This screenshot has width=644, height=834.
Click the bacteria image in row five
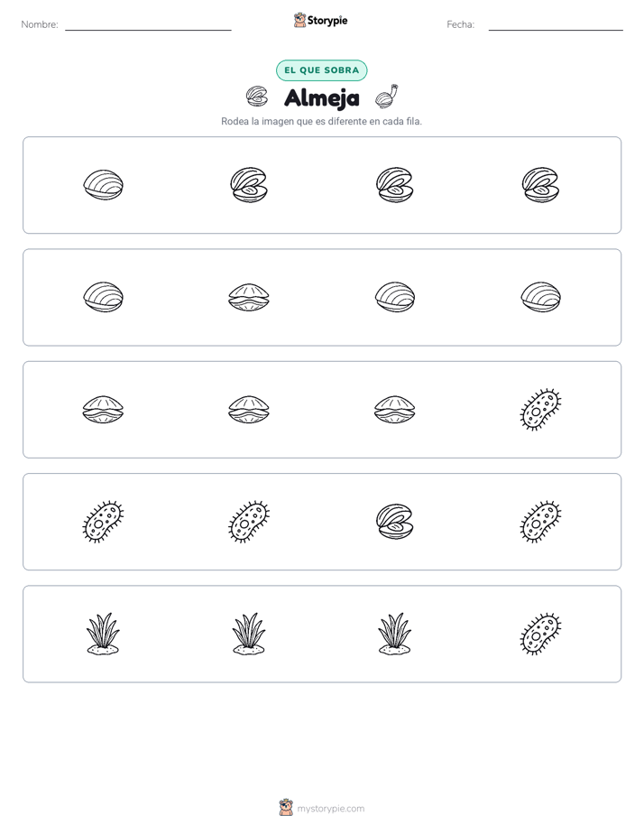(540, 634)
